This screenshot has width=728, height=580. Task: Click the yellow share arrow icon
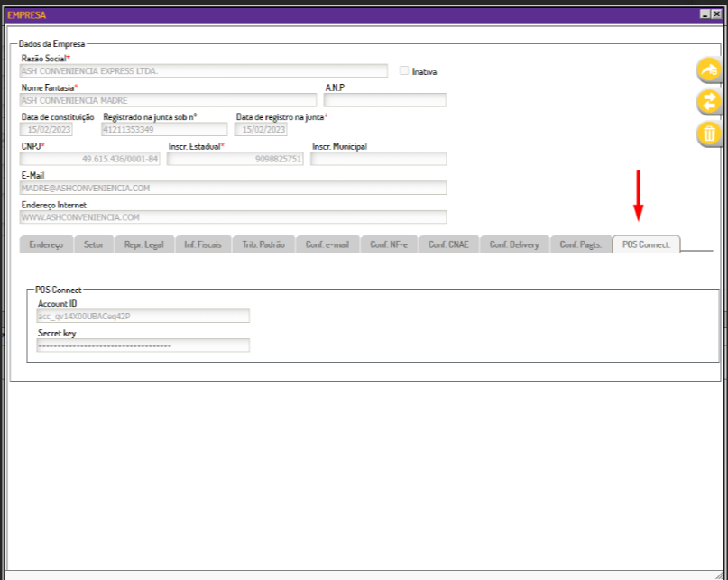click(708, 70)
